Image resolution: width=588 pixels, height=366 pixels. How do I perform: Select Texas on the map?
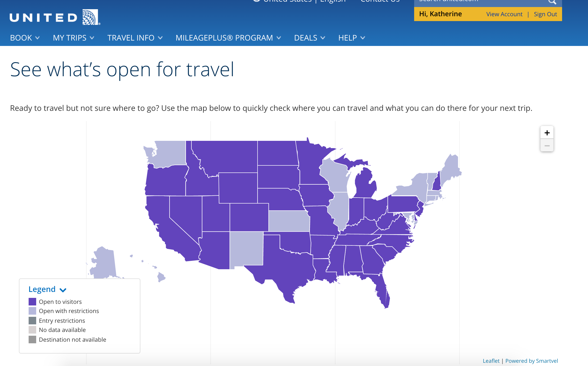(286, 268)
